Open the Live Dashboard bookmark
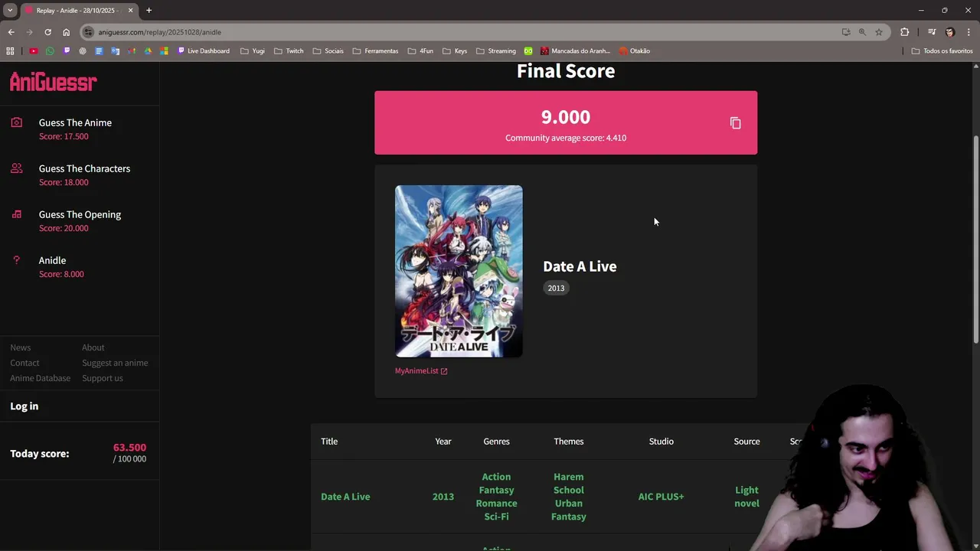 coord(203,51)
